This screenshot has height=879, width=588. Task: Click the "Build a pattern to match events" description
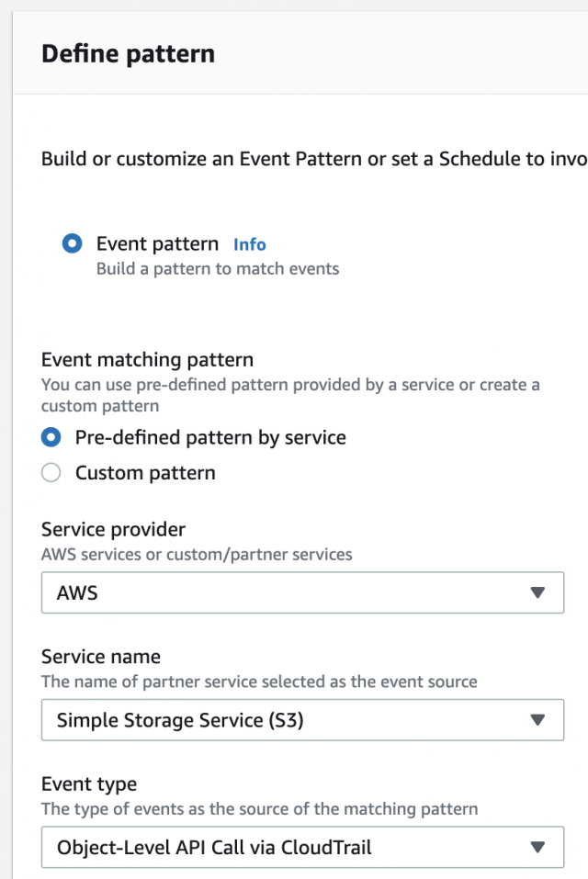[x=218, y=268]
